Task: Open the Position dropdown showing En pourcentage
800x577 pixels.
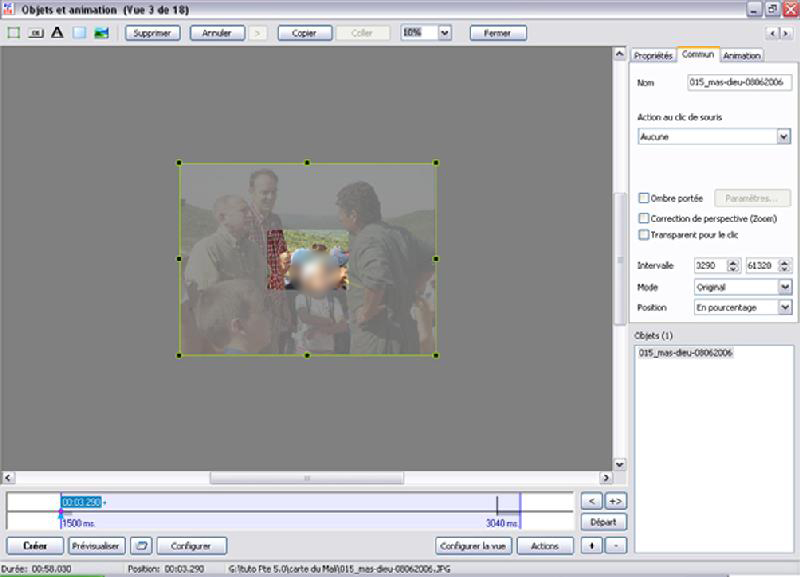Action: tap(785, 308)
